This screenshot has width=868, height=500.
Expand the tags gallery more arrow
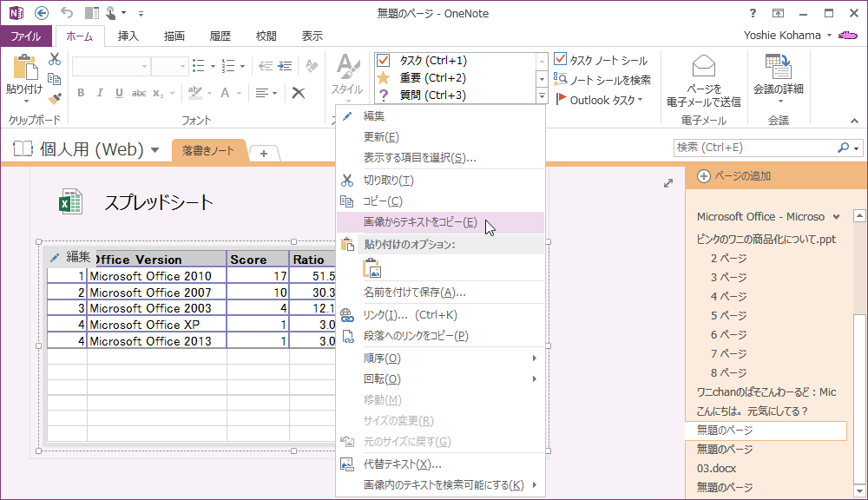[x=542, y=96]
